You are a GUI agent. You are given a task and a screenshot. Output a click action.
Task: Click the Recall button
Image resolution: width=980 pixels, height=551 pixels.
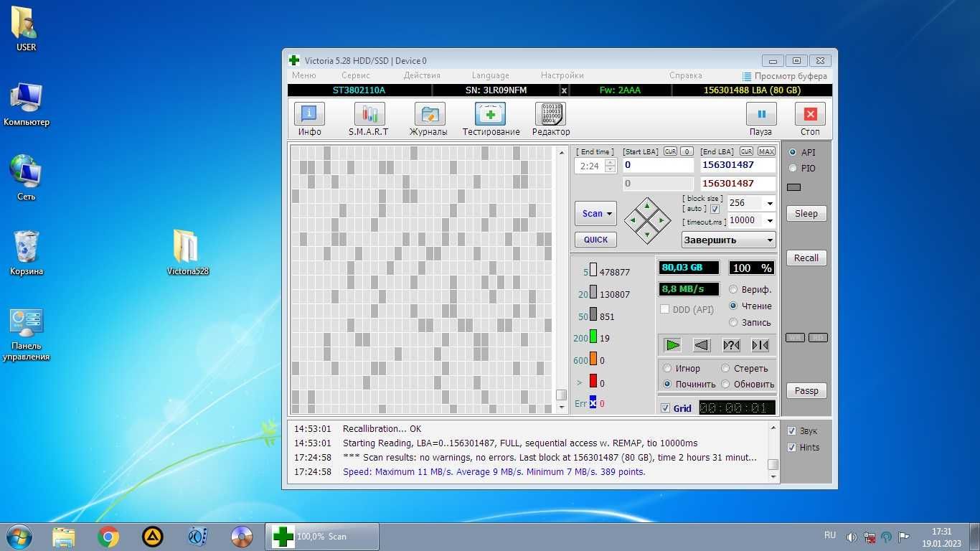click(x=806, y=258)
